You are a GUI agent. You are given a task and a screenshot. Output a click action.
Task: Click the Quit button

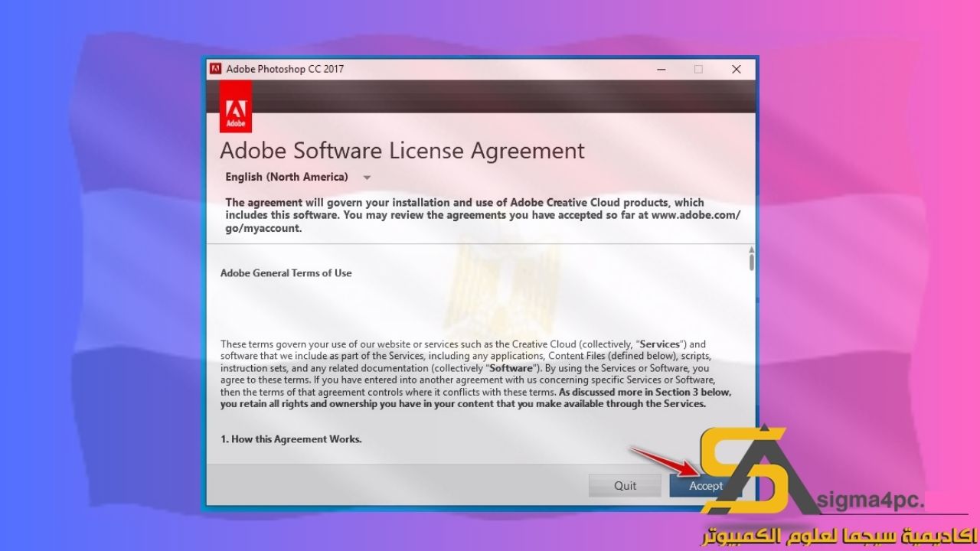point(625,485)
